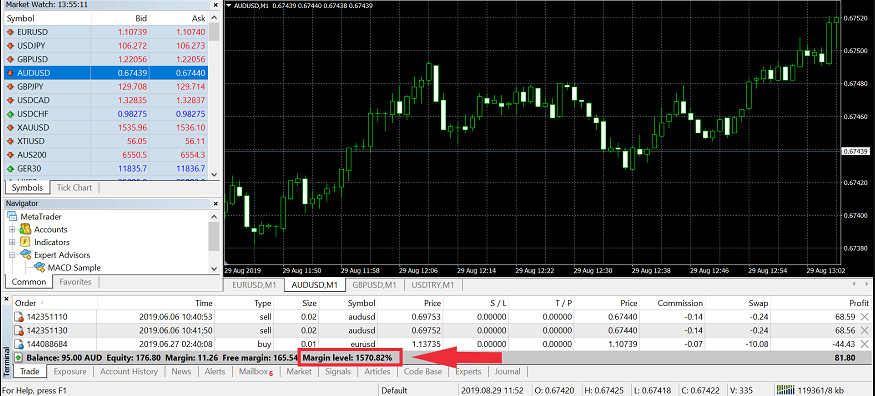875x396 pixels.
Task: Expand the Accounts tree node
Action: tap(12, 229)
